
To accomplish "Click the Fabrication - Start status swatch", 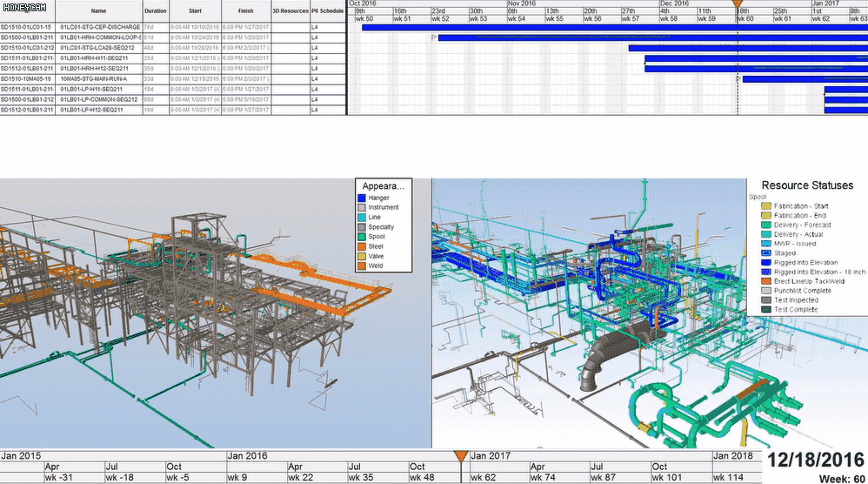I will coord(766,206).
